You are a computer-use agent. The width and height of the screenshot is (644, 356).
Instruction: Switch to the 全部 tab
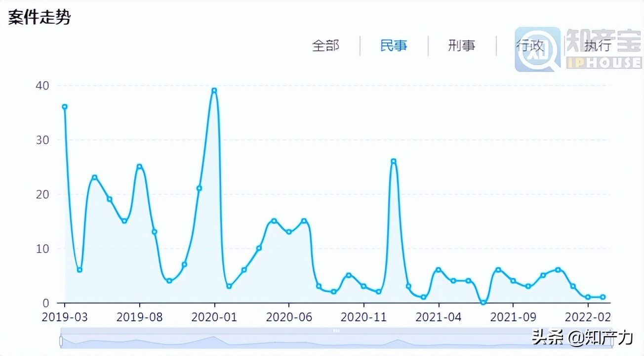(325, 46)
